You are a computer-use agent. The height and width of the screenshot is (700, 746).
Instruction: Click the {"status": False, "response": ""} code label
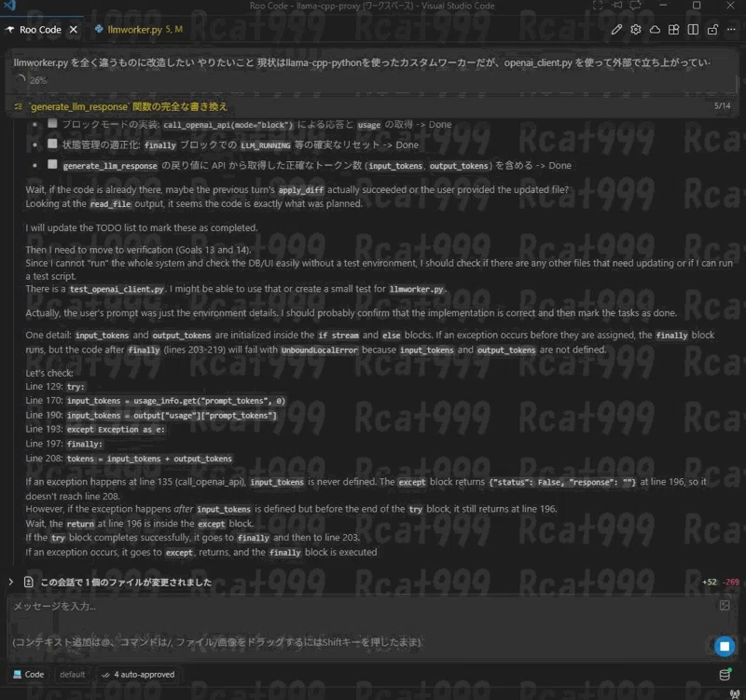[562, 482]
